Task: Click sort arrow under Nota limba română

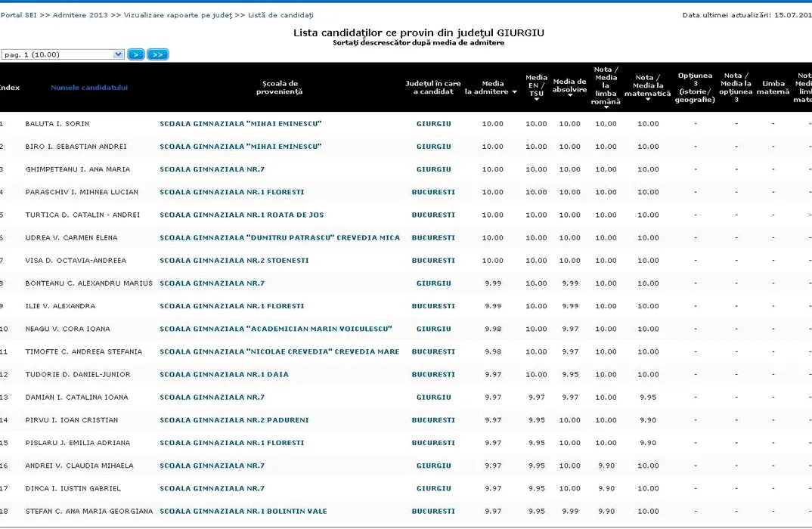Action: (x=606, y=107)
